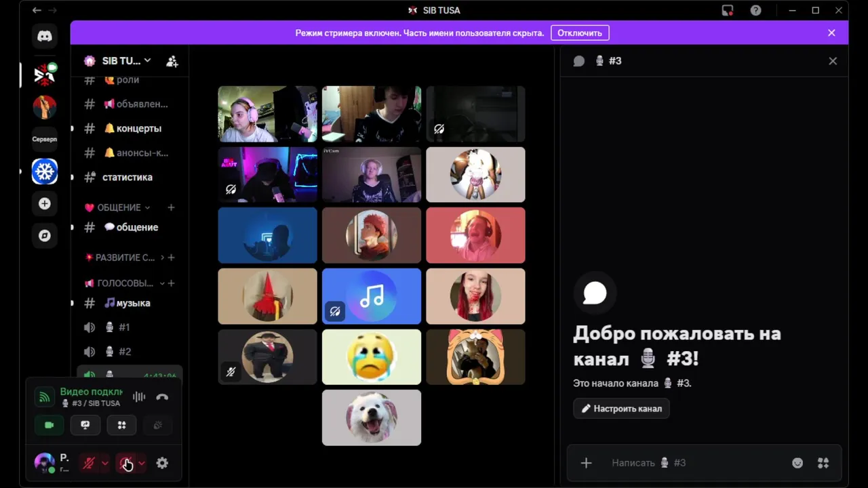This screenshot has width=868, height=488.
Task: Unmute the microphone
Action: pos(89,463)
